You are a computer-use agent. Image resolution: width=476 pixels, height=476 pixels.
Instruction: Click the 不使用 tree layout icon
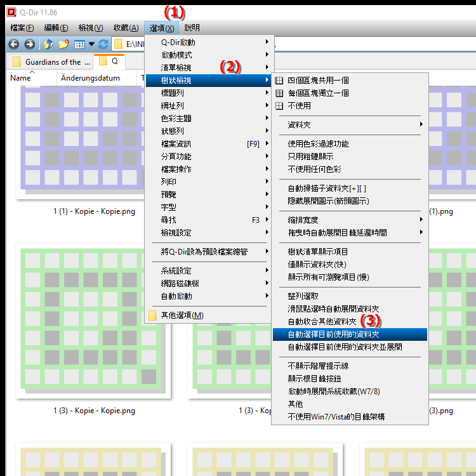[x=279, y=106]
